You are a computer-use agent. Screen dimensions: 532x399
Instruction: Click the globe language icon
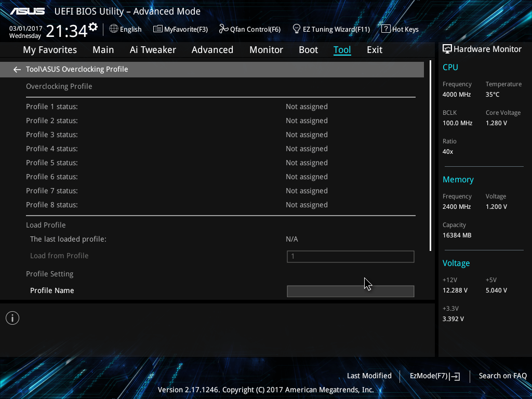pyautogui.click(x=114, y=29)
